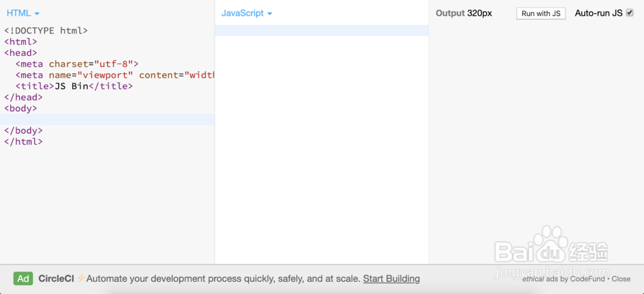Viewport: 644px width, 294px height.
Task: Open the Start Building link
Action: pyautogui.click(x=391, y=279)
